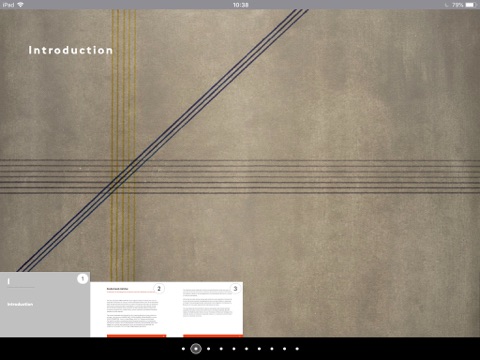
Task: Jump to the fourth pagination dot
Action: point(221,349)
